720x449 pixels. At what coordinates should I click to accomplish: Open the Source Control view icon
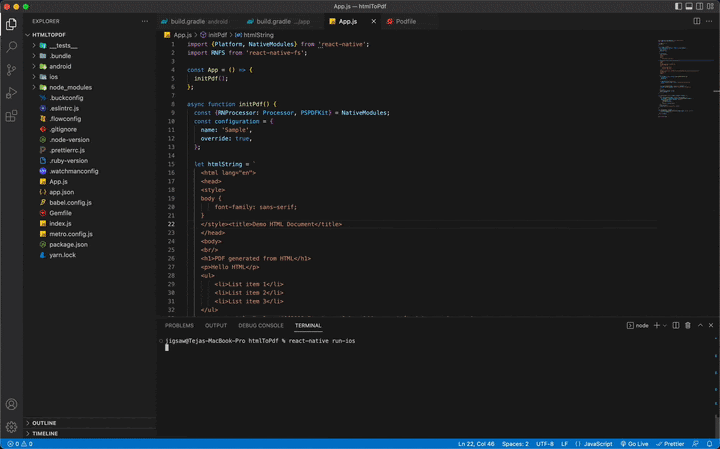(x=11, y=70)
